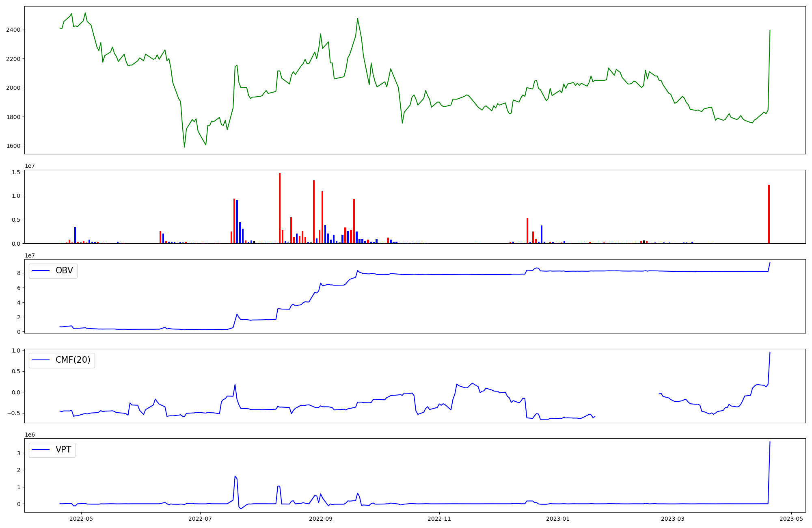This screenshot has width=812, height=528.
Task: Click the OBV legend label
Action: point(64,271)
